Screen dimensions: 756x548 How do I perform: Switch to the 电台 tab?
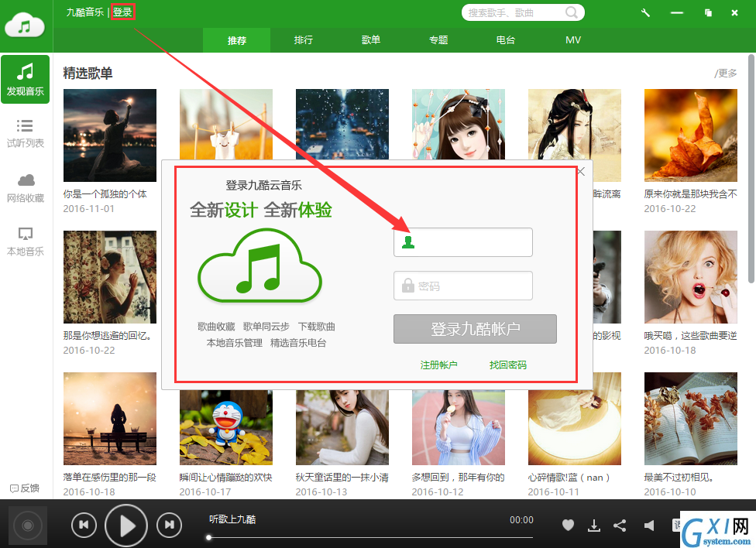point(506,40)
